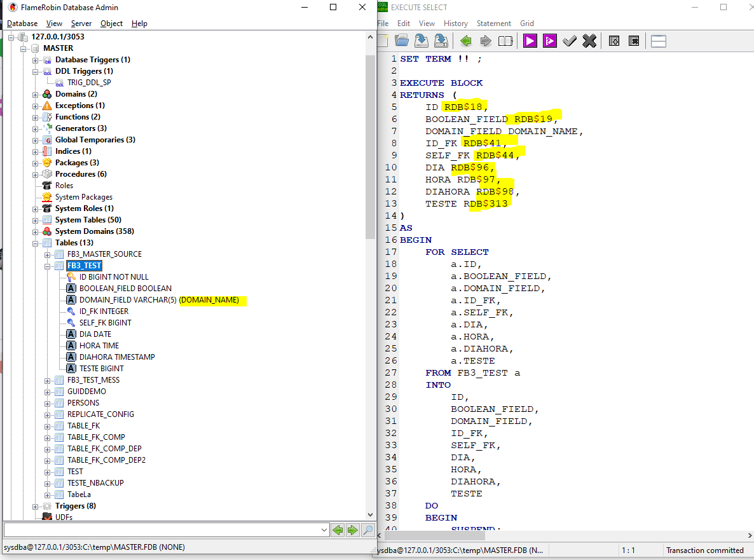Click the magnifier search icon in FlameRobin
This screenshot has height=560, width=754.
pos(368,530)
